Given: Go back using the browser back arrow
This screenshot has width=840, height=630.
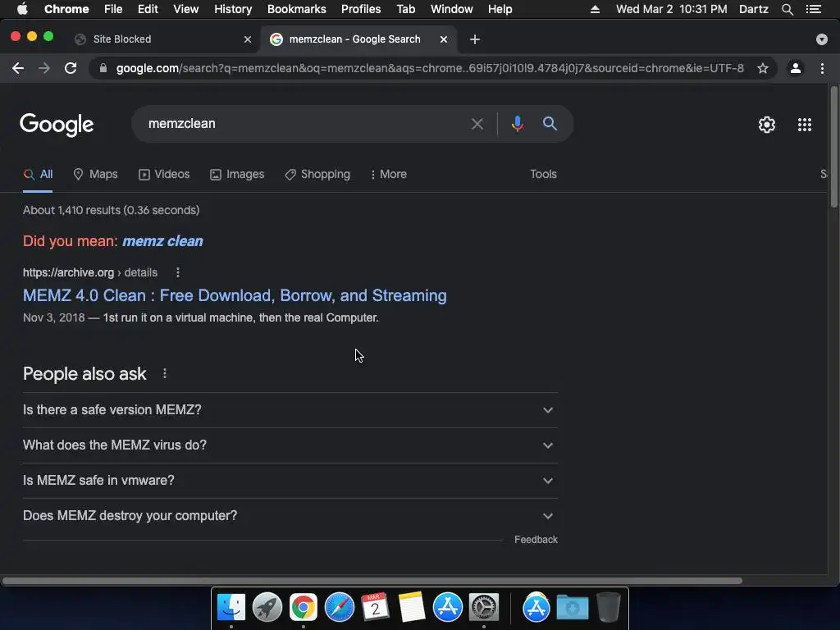Looking at the screenshot, I should pyautogui.click(x=18, y=68).
